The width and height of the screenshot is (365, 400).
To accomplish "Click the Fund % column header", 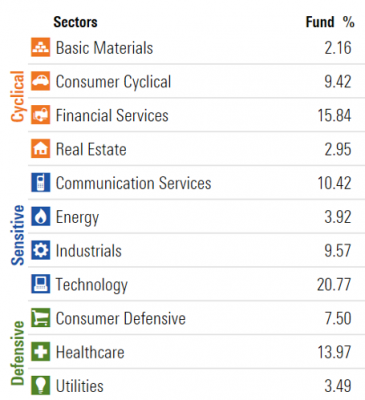I will pyautogui.click(x=330, y=22).
